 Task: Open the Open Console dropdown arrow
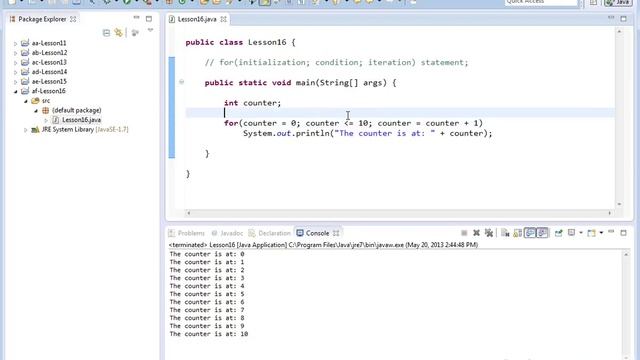(601, 233)
